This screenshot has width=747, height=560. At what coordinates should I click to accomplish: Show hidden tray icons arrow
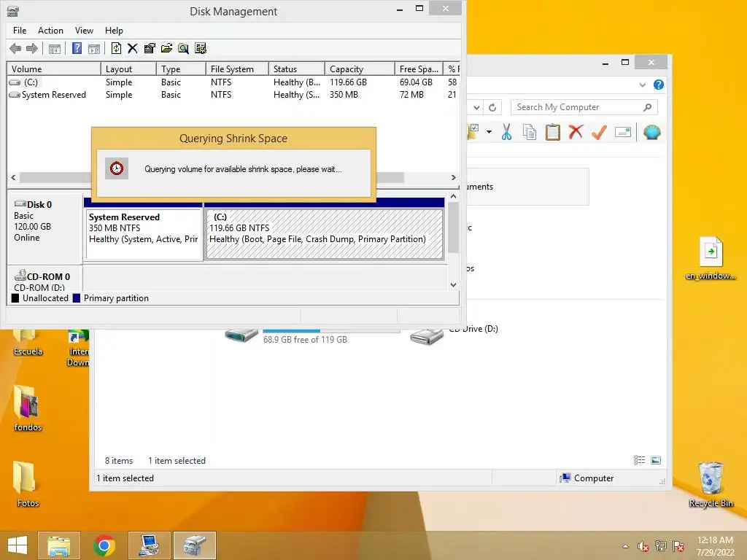[625, 546]
